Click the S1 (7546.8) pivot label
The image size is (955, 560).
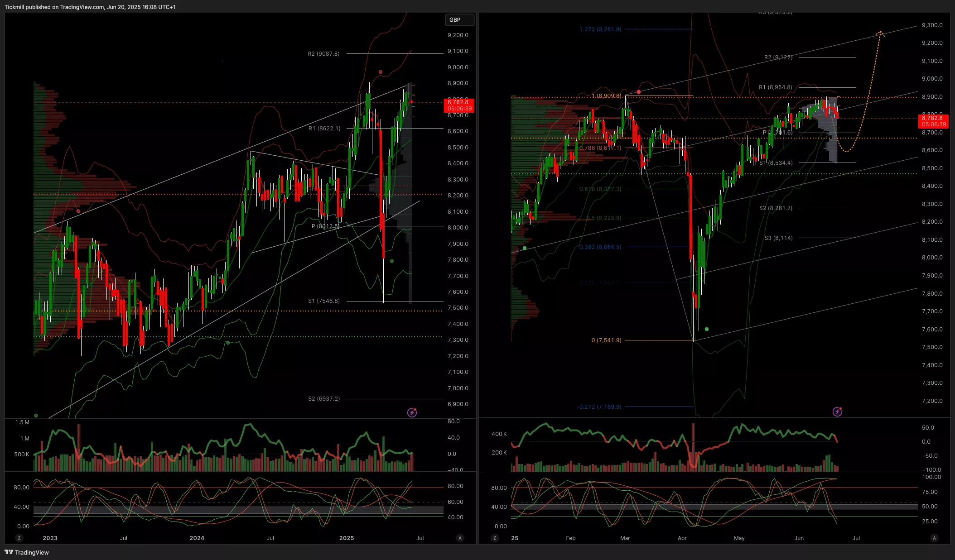pyautogui.click(x=323, y=301)
